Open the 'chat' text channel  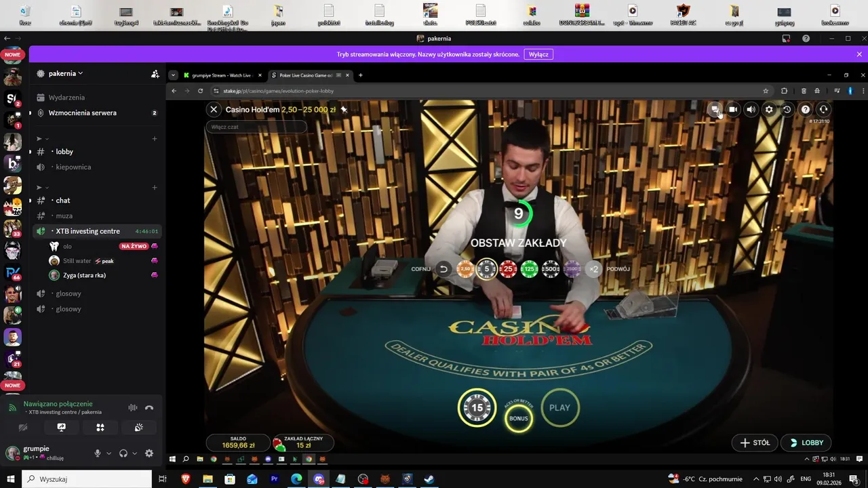click(x=96, y=201)
